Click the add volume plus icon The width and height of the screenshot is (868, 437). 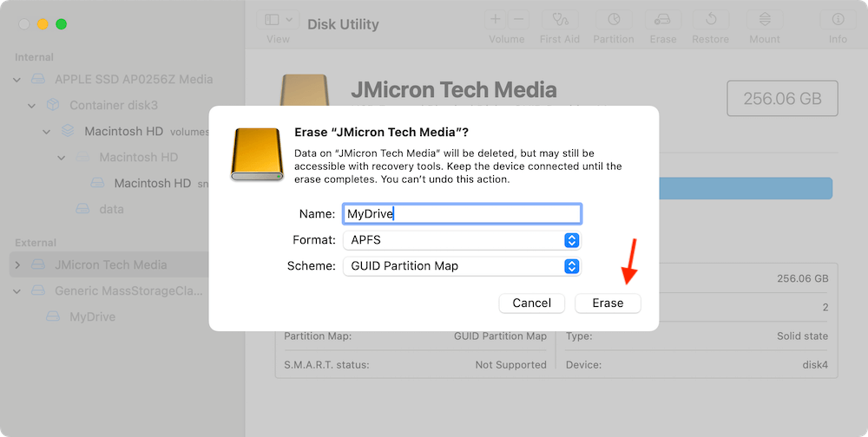coord(496,19)
